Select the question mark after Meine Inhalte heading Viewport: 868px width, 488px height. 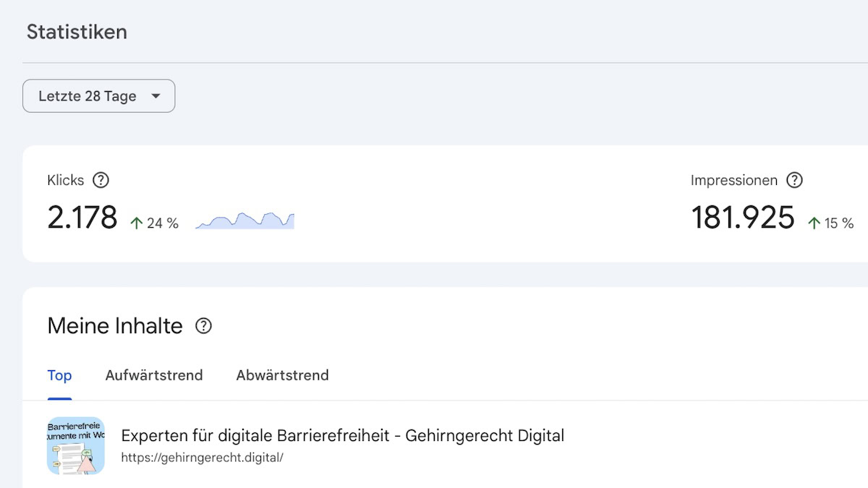(203, 326)
